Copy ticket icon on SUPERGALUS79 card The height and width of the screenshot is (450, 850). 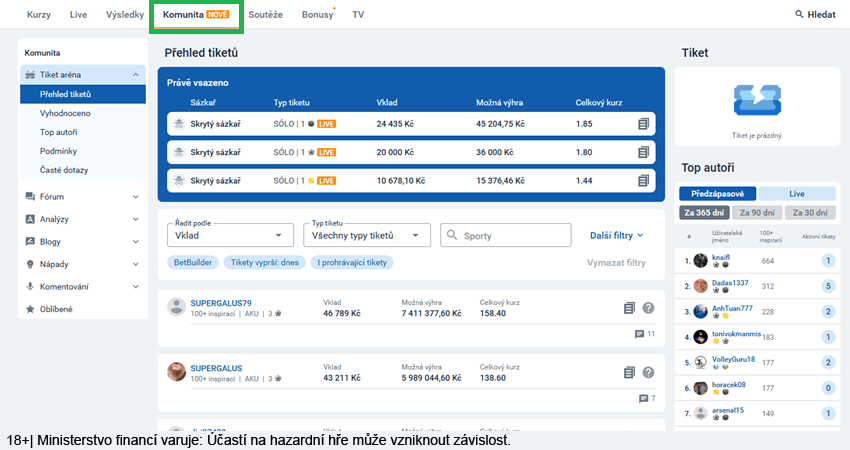(x=629, y=308)
